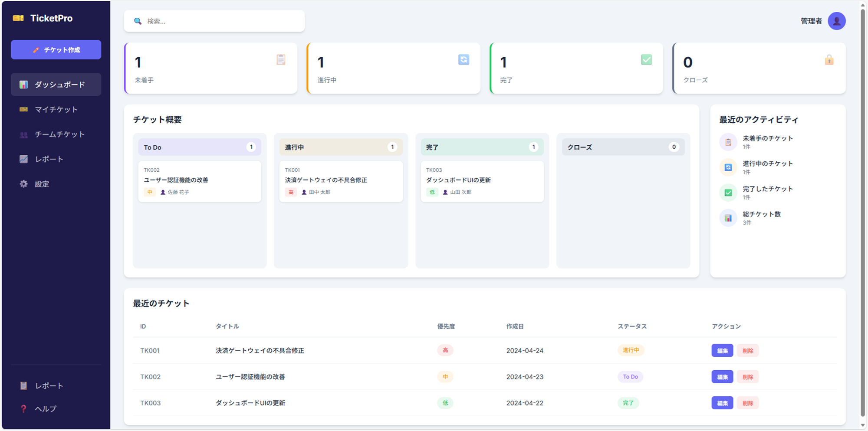Focus the 検索 search input field
The height and width of the screenshot is (431, 868).
coord(214,21)
